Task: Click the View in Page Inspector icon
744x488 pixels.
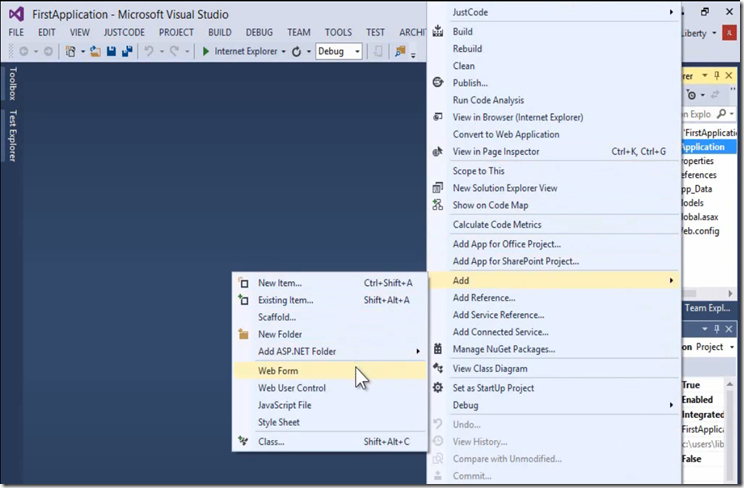Action: (x=437, y=151)
